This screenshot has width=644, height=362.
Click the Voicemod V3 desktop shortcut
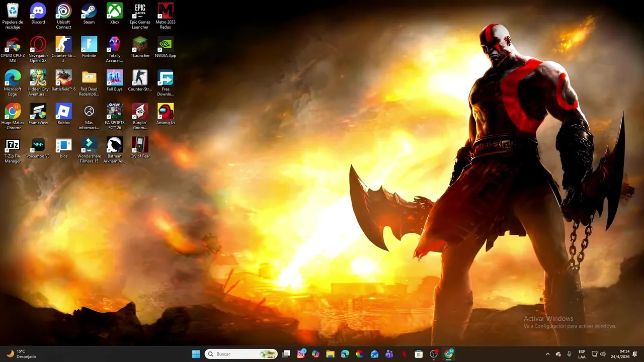click(x=38, y=148)
